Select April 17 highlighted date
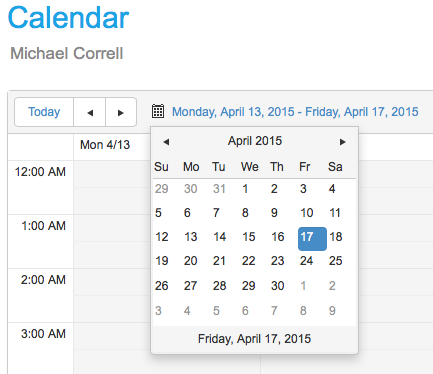 pyautogui.click(x=312, y=239)
